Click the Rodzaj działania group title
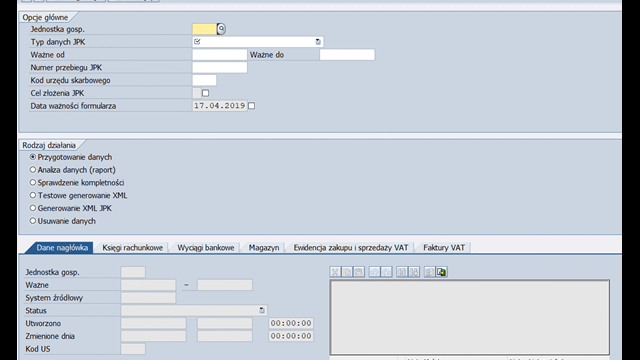The image size is (640, 360). [x=49, y=145]
